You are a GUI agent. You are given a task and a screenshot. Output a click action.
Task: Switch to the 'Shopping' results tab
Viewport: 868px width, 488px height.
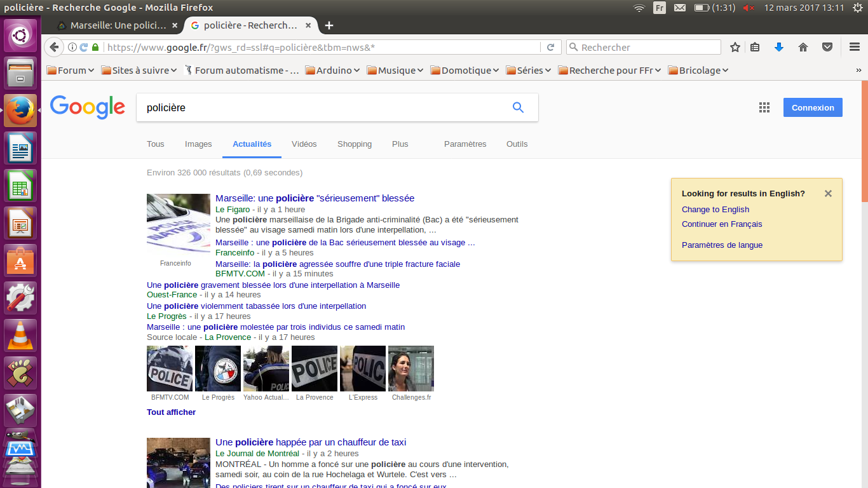tap(355, 144)
